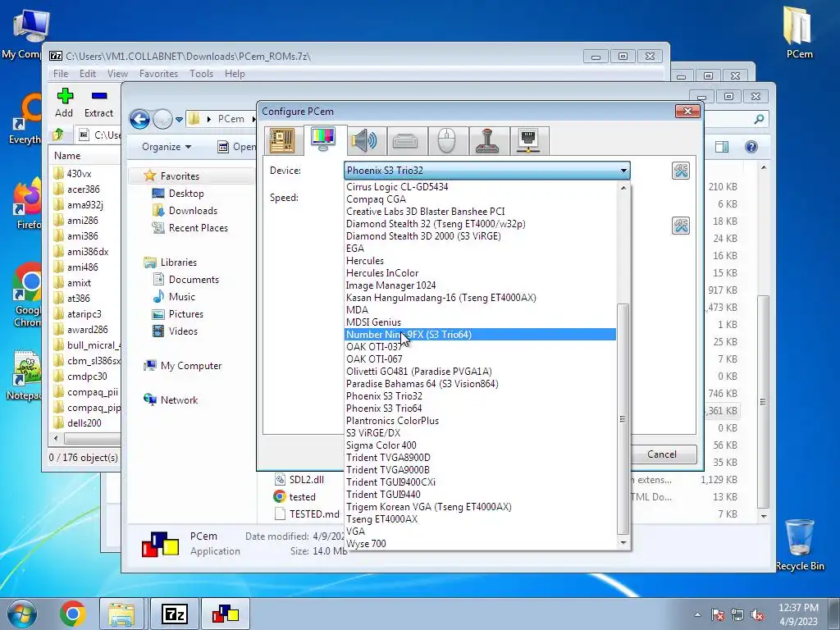
Task: Open the Explorer history dropdown arrow
Action: tap(179, 120)
